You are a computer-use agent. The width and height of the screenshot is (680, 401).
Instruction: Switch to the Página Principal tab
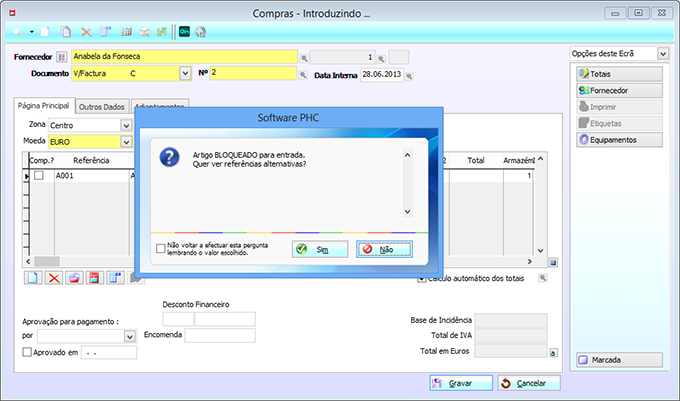click(43, 106)
